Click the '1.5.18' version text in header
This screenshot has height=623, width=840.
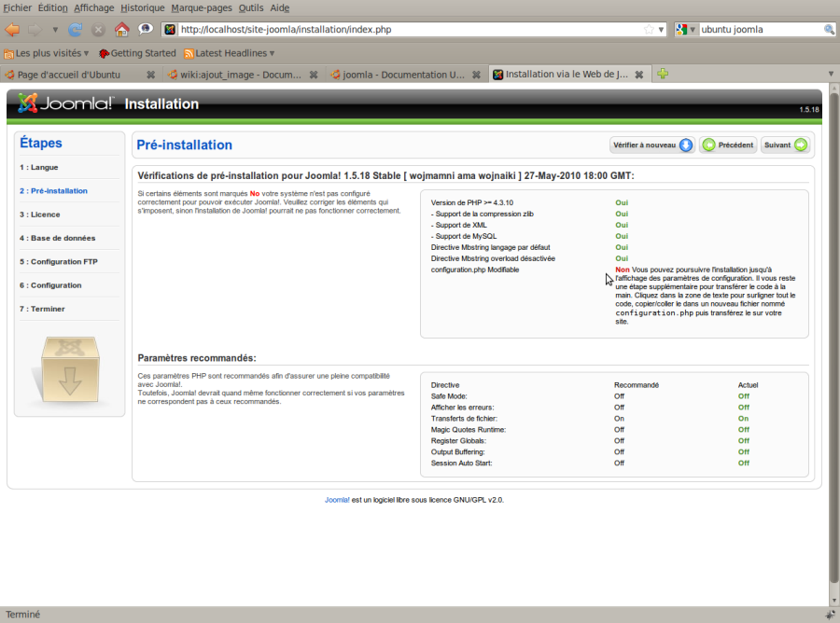(809, 110)
